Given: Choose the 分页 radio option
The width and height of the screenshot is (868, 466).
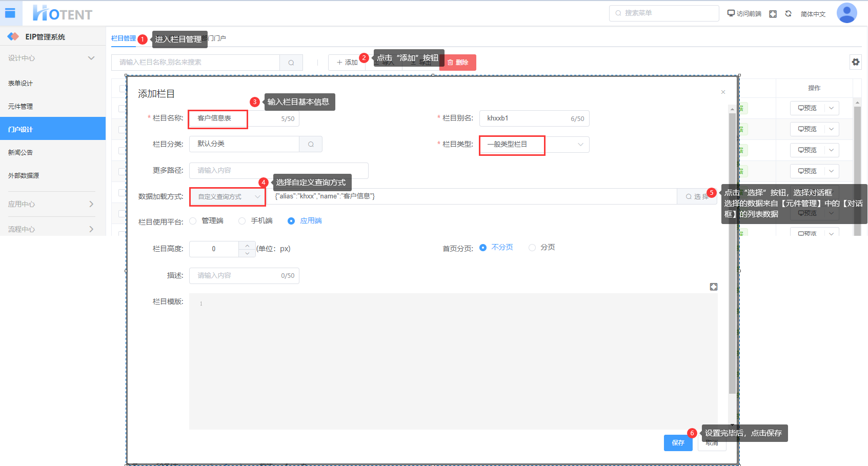Looking at the screenshot, I should coord(532,248).
